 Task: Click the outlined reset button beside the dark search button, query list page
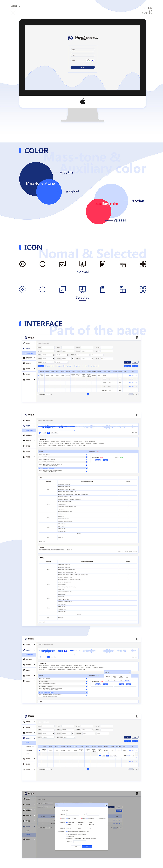pos(135,362)
